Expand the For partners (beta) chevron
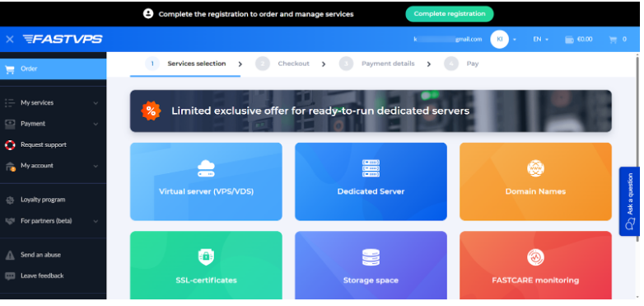The image size is (644, 306). click(x=96, y=221)
